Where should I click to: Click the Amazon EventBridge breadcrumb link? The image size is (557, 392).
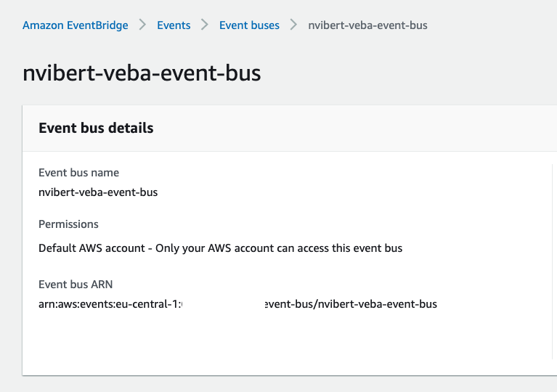coord(75,25)
